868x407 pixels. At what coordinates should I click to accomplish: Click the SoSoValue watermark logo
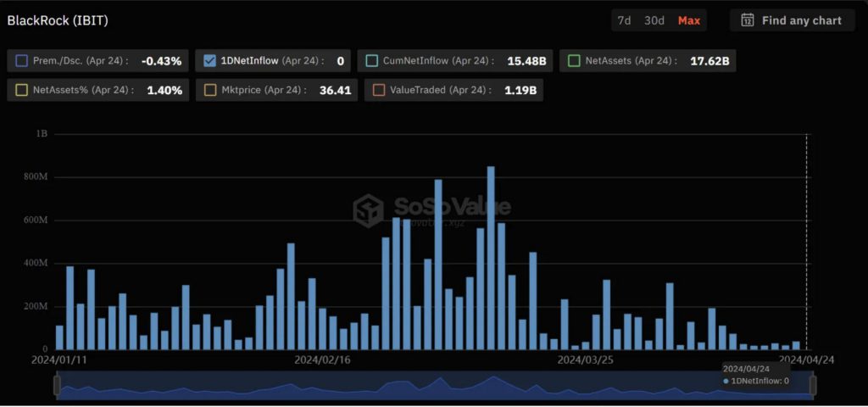pyautogui.click(x=369, y=209)
